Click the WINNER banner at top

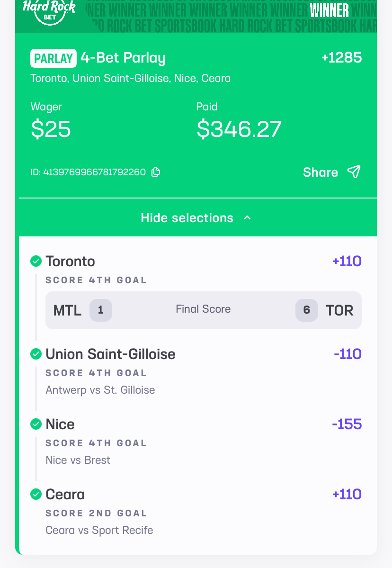click(330, 10)
